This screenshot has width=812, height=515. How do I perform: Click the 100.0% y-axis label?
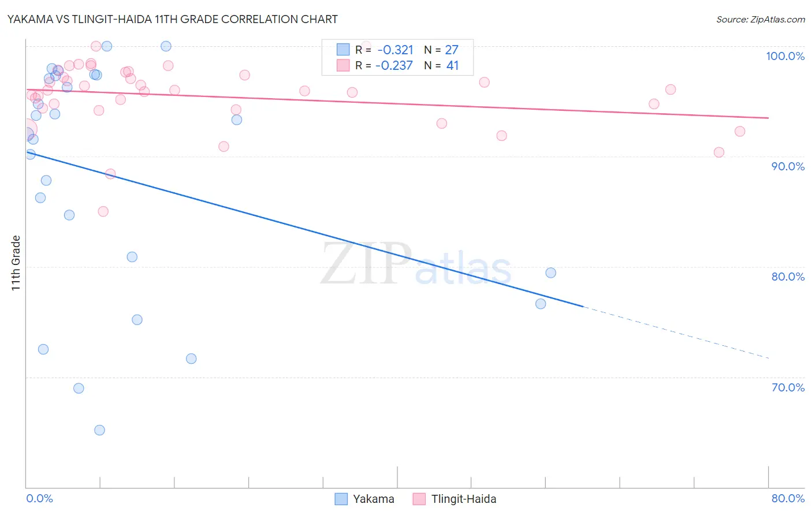tap(785, 56)
